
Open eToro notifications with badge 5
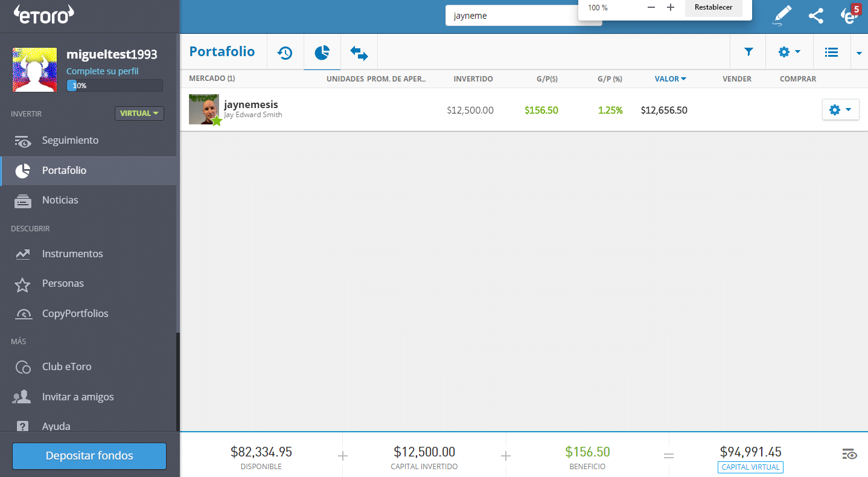pyautogui.click(x=849, y=15)
